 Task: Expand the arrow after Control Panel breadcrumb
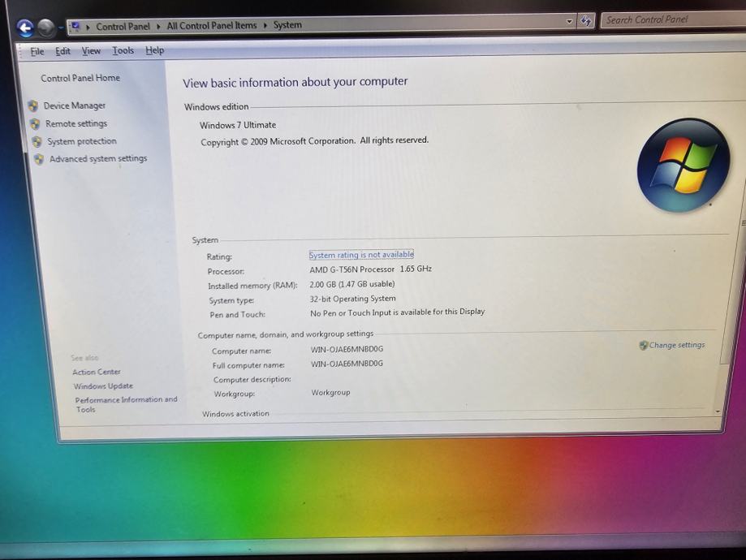tap(158, 26)
